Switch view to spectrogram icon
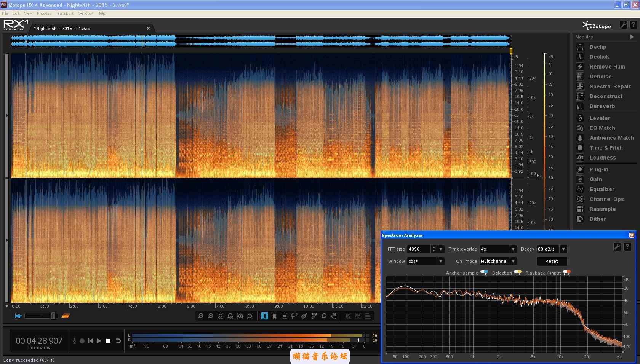Image resolution: width=640 pixels, height=364 pixels. (66, 316)
